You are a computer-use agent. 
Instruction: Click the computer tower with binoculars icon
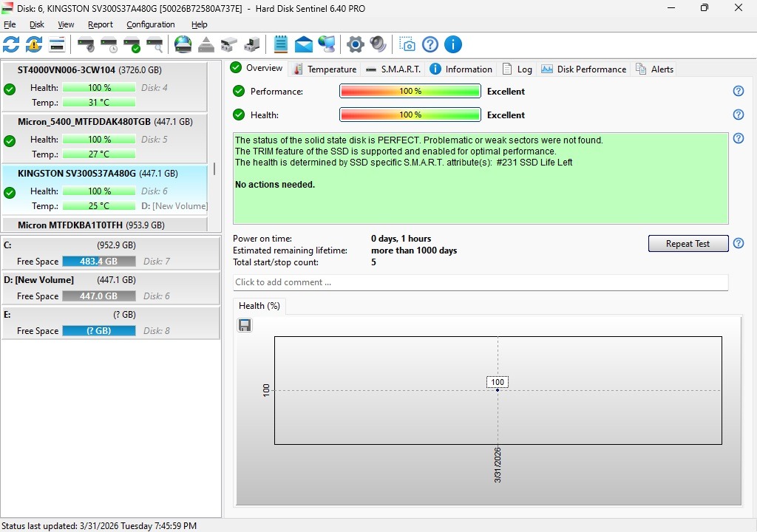(251, 44)
